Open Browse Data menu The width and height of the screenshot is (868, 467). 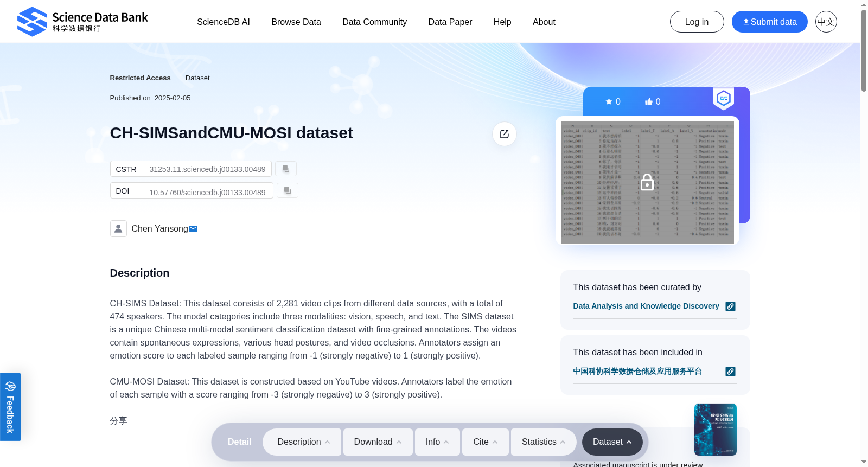tap(296, 22)
